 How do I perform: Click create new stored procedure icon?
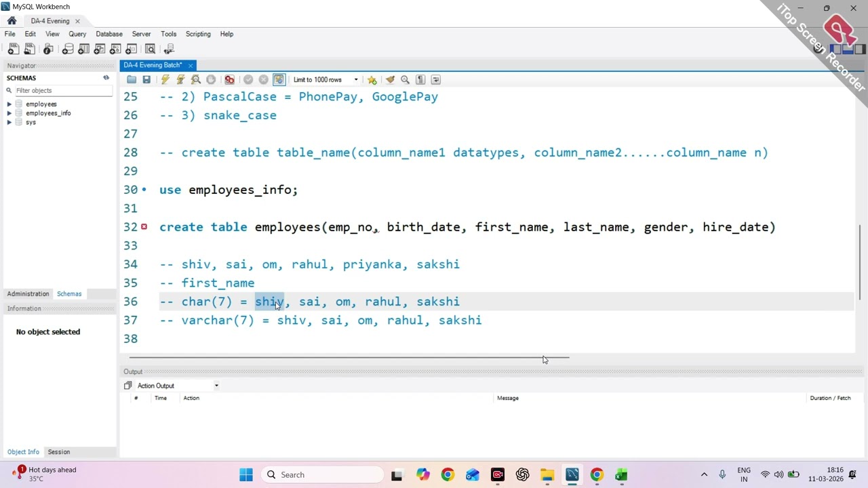click(x=115, y=49)
